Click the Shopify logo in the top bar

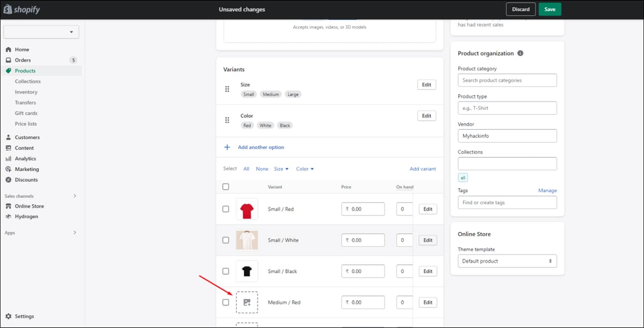pos(22,10)
